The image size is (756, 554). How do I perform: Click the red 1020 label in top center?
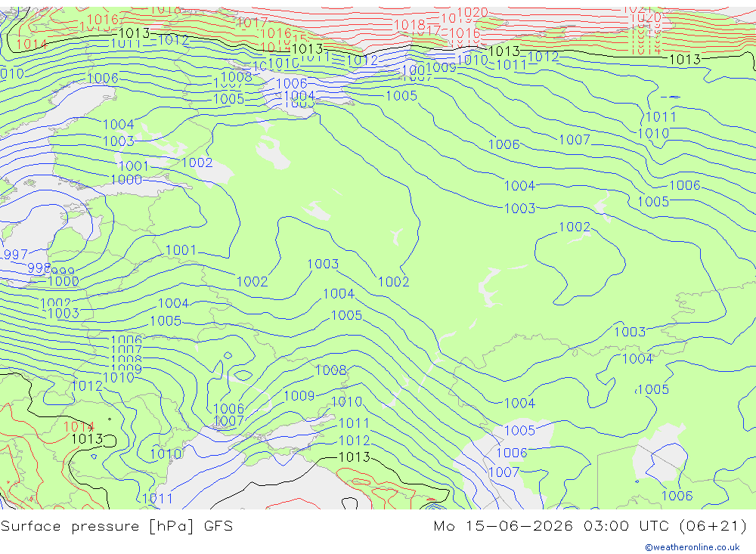tap(472, 13)
